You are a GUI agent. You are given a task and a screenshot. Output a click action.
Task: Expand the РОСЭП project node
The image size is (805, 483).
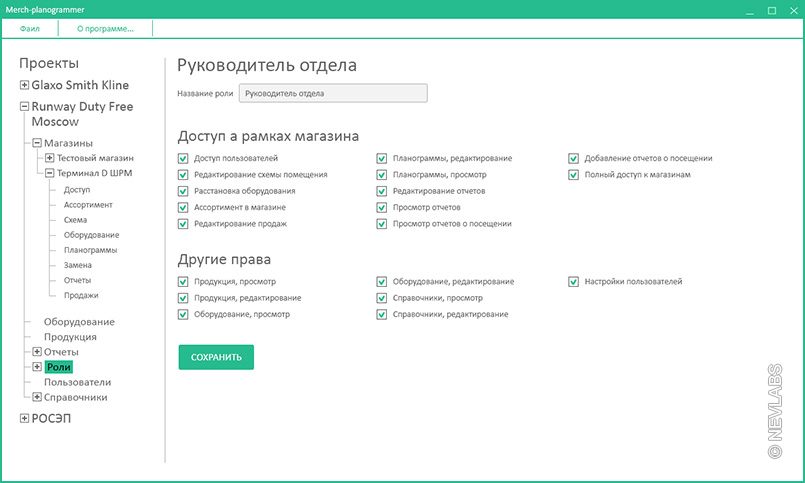tap(24, 418)
